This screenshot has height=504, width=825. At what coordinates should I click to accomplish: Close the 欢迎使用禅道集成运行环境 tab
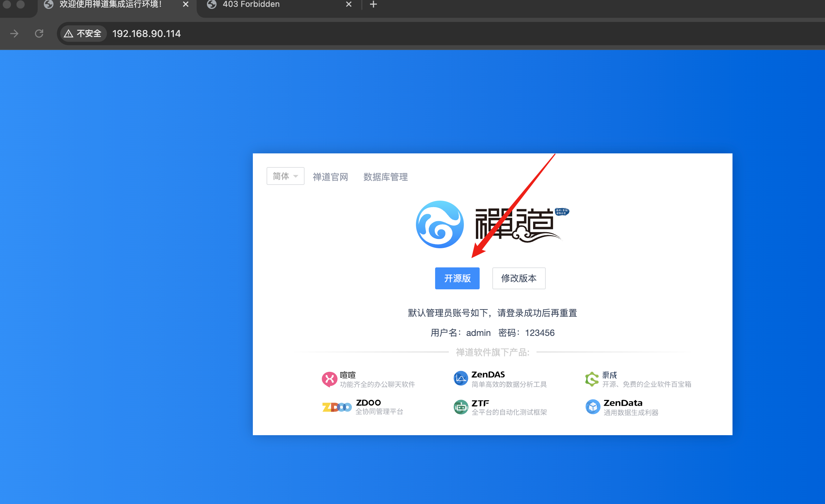tap(186, 4)
